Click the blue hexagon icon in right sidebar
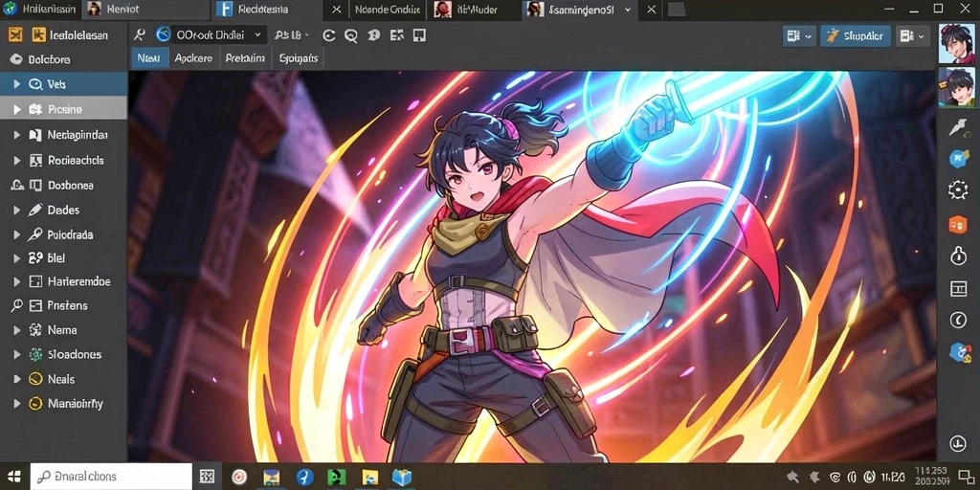 coord(957,159)
